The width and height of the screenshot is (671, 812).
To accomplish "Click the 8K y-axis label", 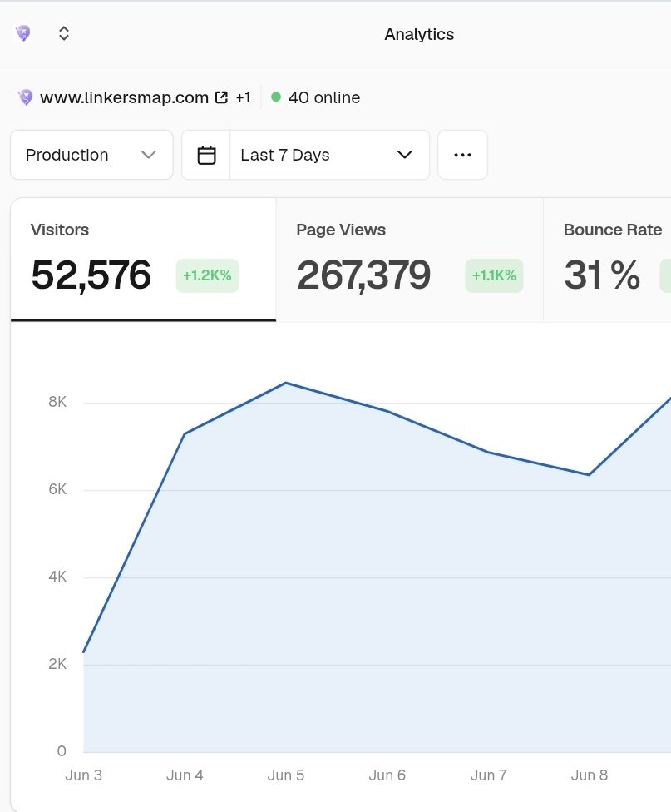I will point(57,402).
